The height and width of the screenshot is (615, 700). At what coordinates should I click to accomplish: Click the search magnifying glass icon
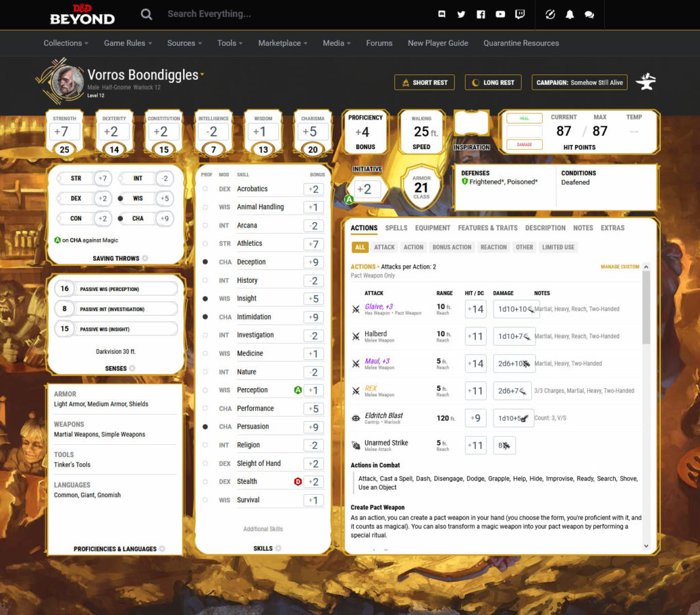(x=146, y=14)
